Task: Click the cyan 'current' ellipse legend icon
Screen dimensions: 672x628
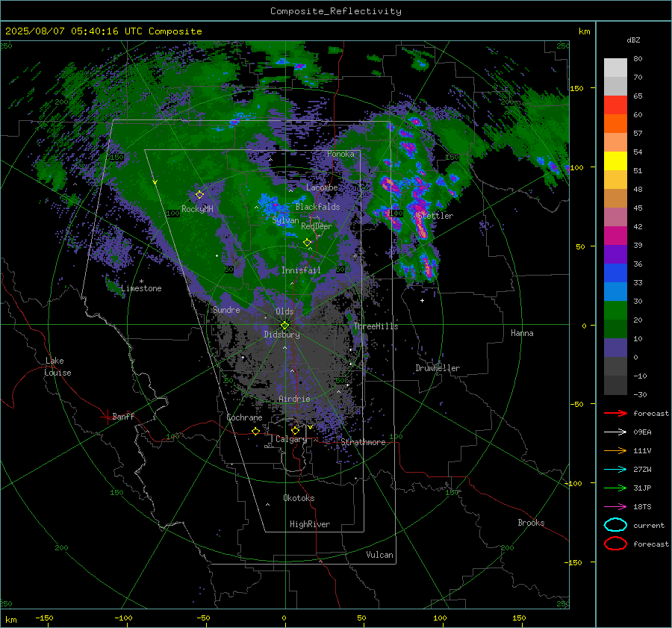Action: click(615, 525)
